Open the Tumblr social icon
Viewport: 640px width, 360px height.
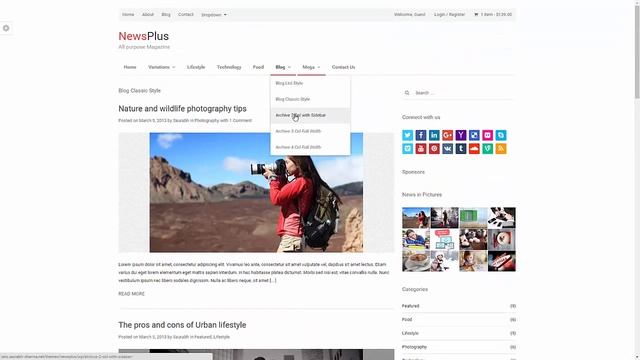(x=461, y=149)
